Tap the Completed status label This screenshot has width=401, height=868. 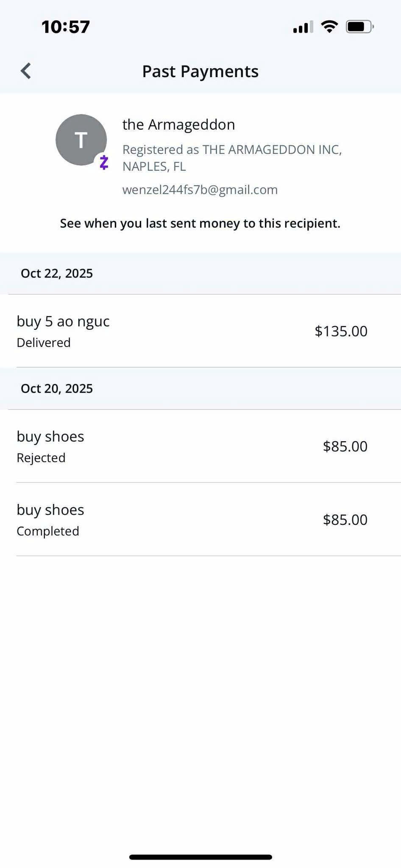tap(48, 531)
